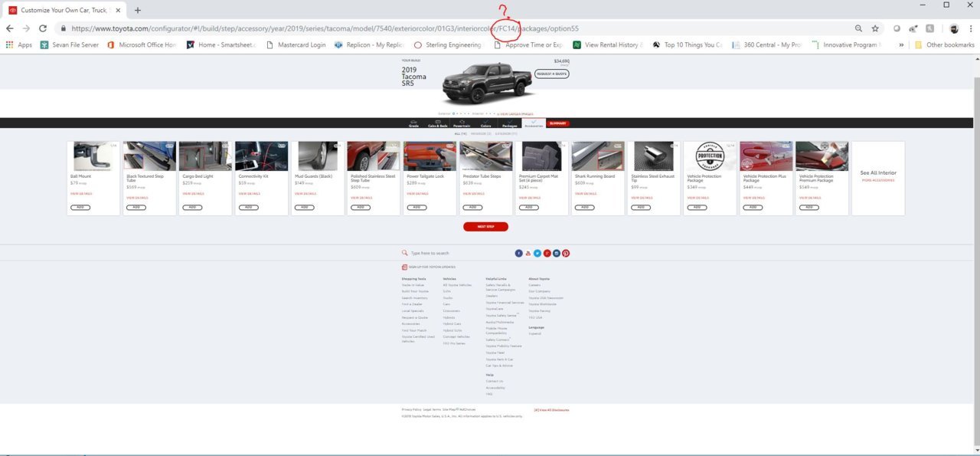Open the Polished Stainless Steel Step Tube thumbnail
This screenshot has width=980, height=456.
pyautogui.click(x=374, y=156)
